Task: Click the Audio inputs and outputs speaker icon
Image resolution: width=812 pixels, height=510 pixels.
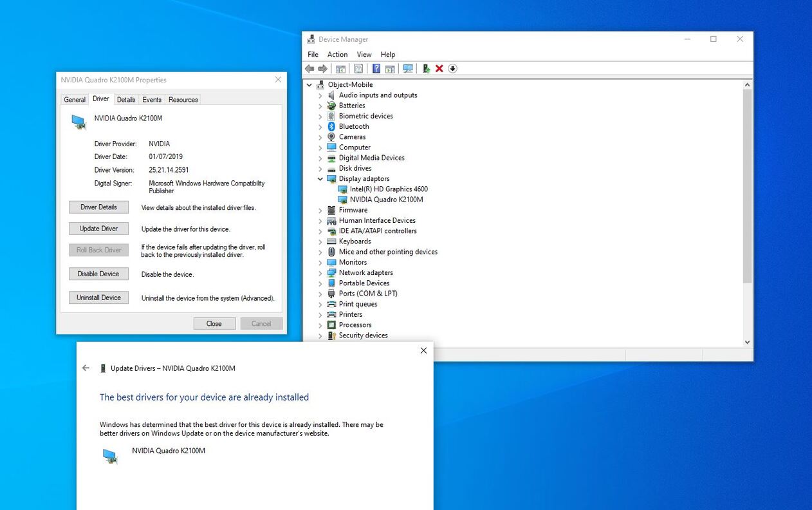Action: coord(331,95)
